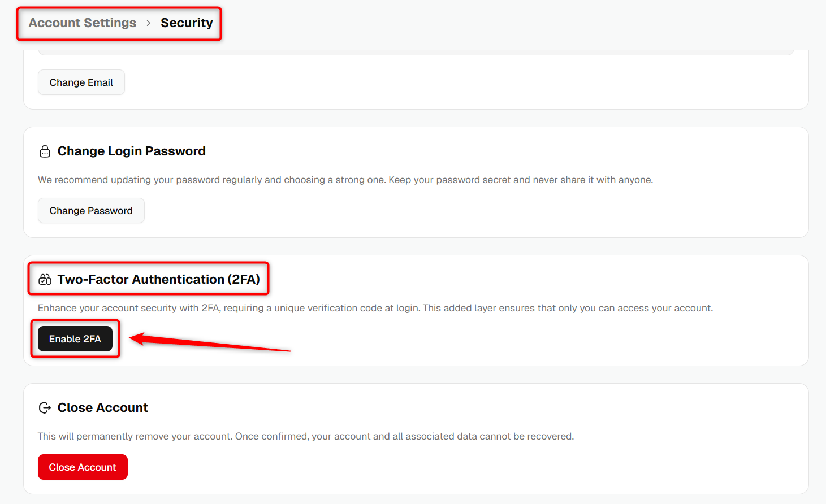Select the Security breadcrumb item
This screenshot has height=504, width=826.
187,23
